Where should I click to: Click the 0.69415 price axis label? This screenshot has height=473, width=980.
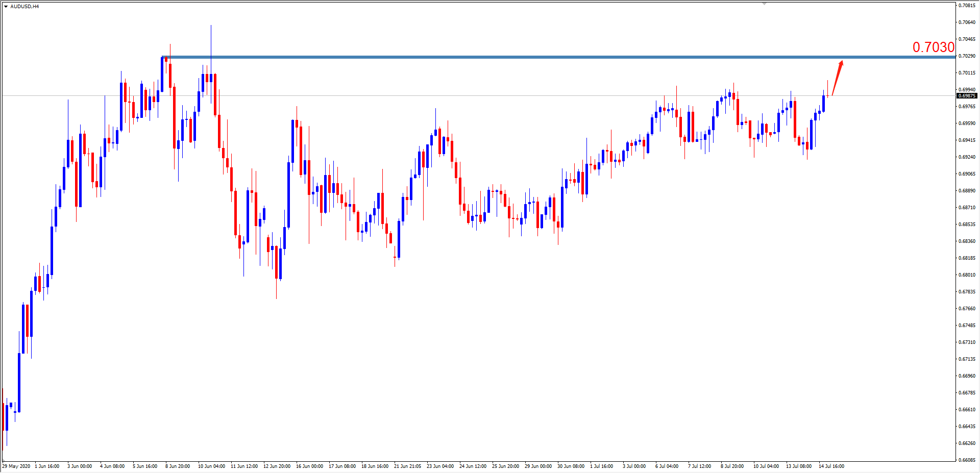coord(966,140)
